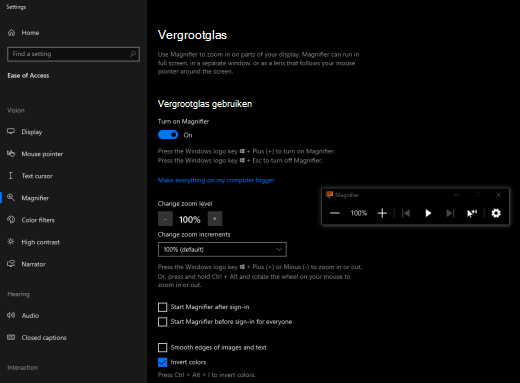The width and height of the screenshot is (520, 383).
Task: Enable Smooth edges of images and text
Action: (163, 348)
